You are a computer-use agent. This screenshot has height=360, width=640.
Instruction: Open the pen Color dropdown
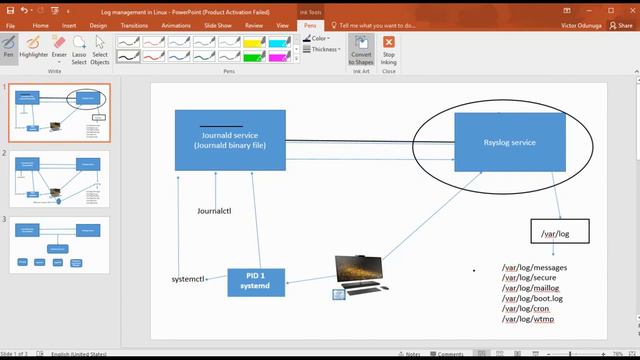(317, 38)
